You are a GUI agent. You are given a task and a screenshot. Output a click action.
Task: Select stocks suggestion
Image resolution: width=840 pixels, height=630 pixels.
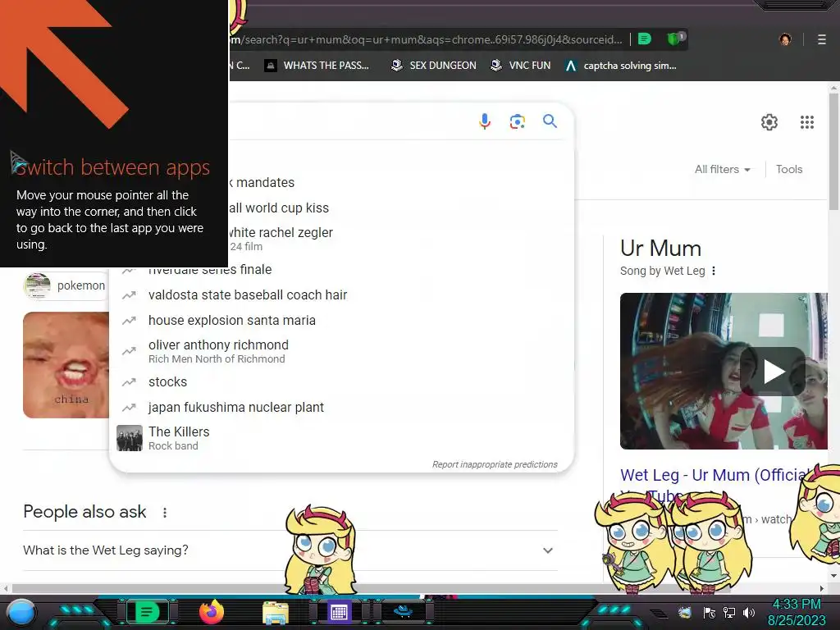(340, 382)
